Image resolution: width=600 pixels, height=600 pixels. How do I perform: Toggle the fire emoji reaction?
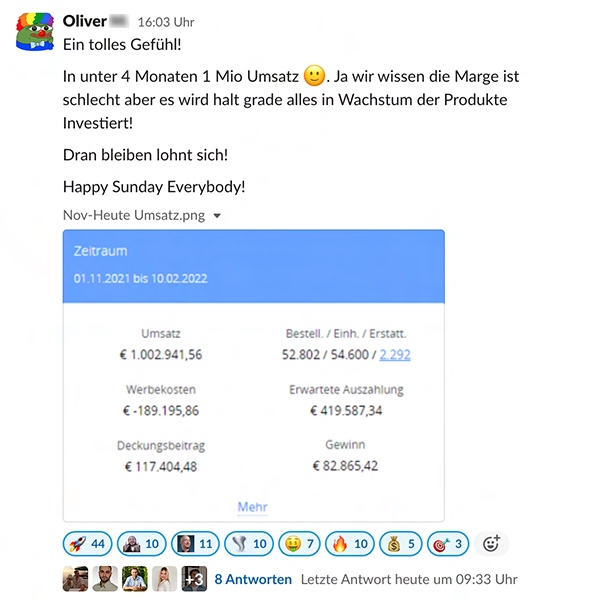[350, 544]
